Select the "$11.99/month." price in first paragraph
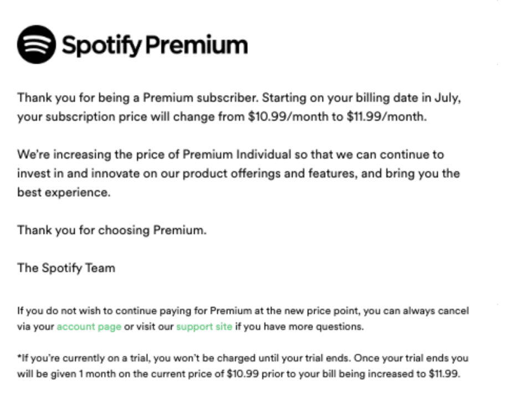 (x=386, y=117)
